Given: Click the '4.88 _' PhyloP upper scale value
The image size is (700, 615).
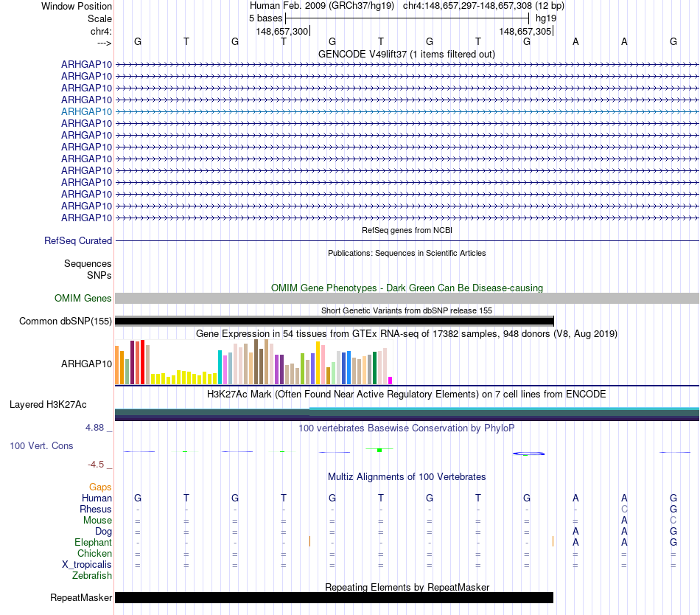Looking at the screenshot, I should pos(99,428).
